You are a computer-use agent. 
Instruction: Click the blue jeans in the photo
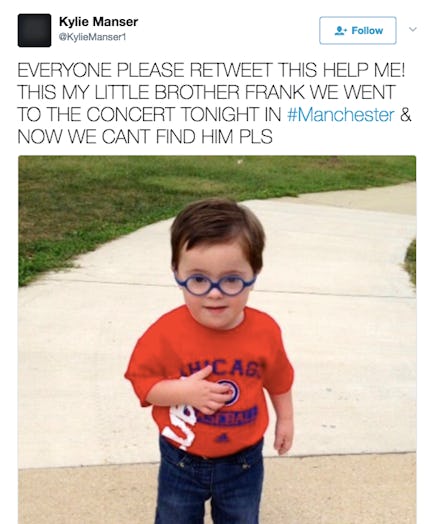210,485
